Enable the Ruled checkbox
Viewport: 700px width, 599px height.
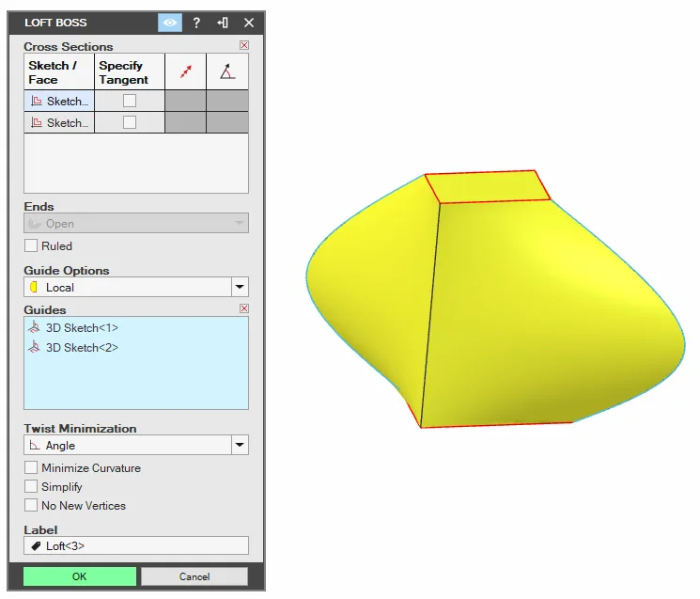(x=31, y=245)
